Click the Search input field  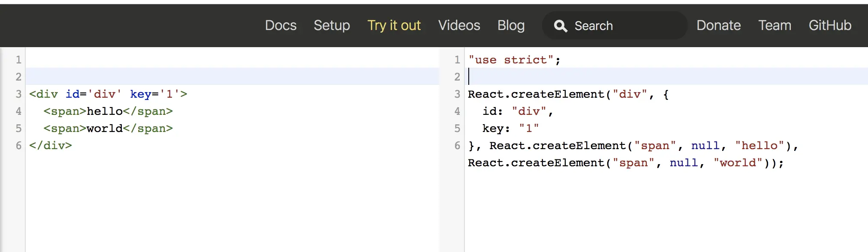pos(622,26)
